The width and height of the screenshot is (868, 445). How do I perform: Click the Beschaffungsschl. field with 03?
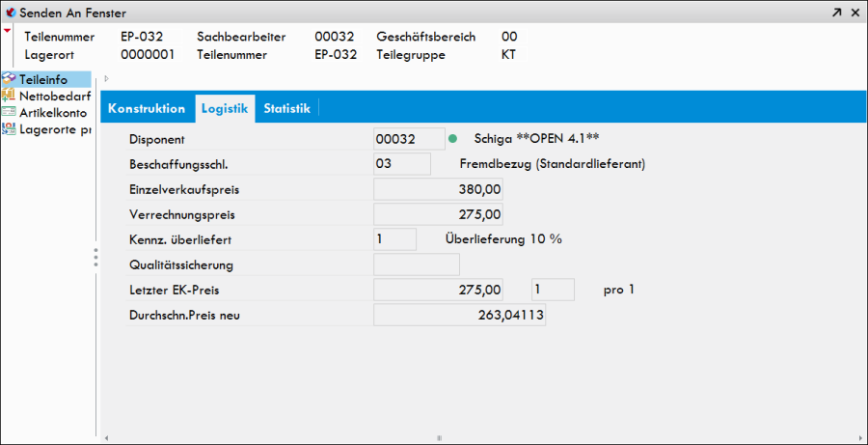coord(401,164)
